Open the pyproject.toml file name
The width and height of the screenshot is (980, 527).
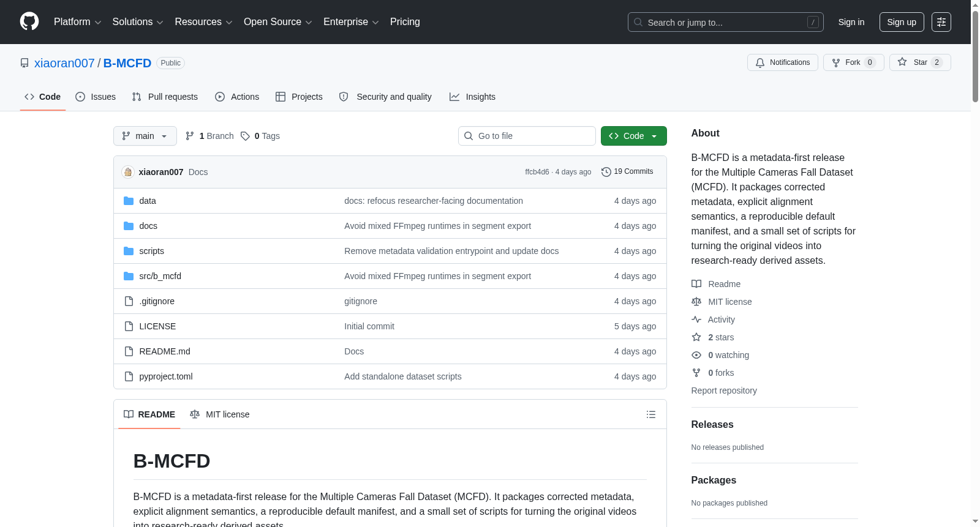(166, 376)
